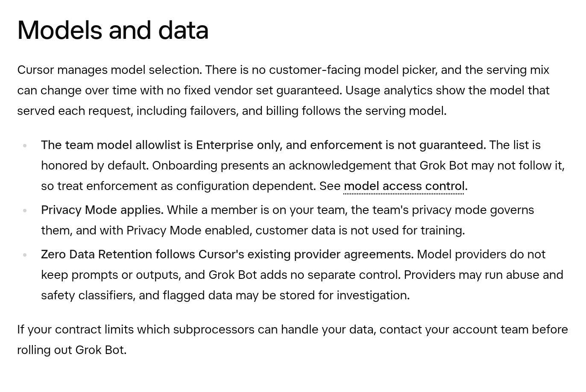
Task: Click the Models and data heading
Action: [x=113, y=30]
